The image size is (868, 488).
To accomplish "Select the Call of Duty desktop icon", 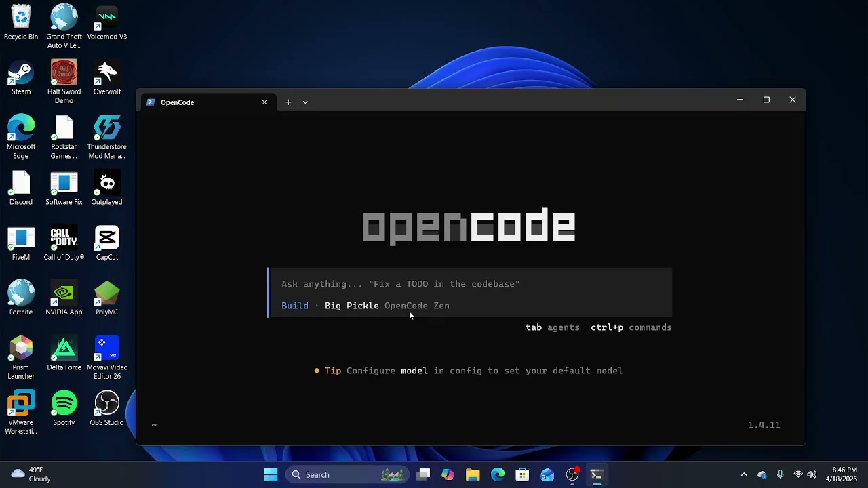I will (64, 243).
